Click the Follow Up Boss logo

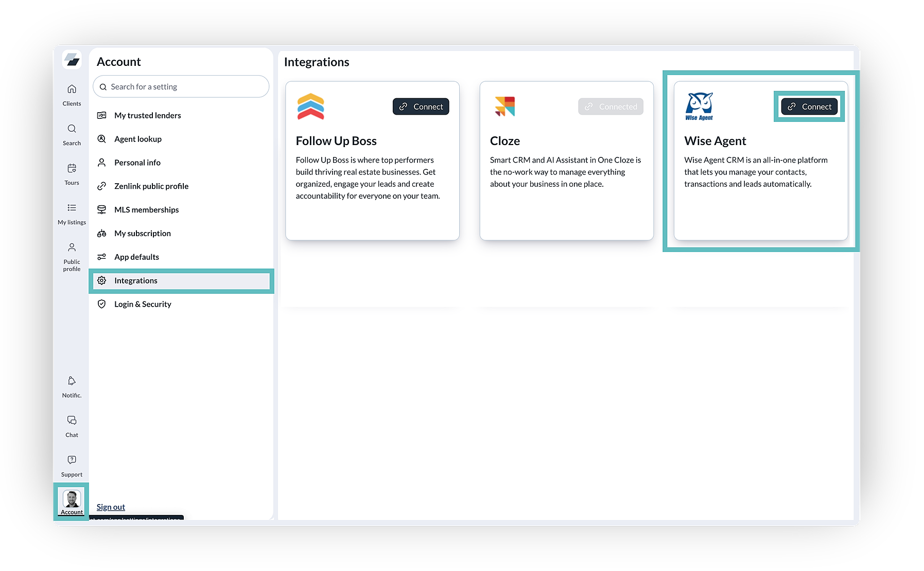tap(310, 106)
